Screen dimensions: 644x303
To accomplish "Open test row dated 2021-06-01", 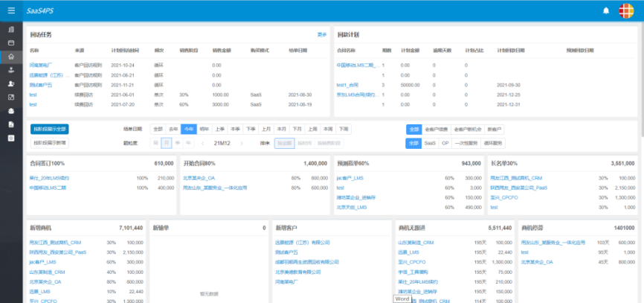I will pyautogui.click(x=33, y=95).
